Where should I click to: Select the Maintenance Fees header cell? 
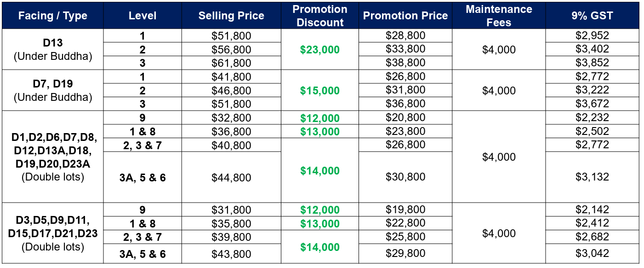tap(499, 16)
